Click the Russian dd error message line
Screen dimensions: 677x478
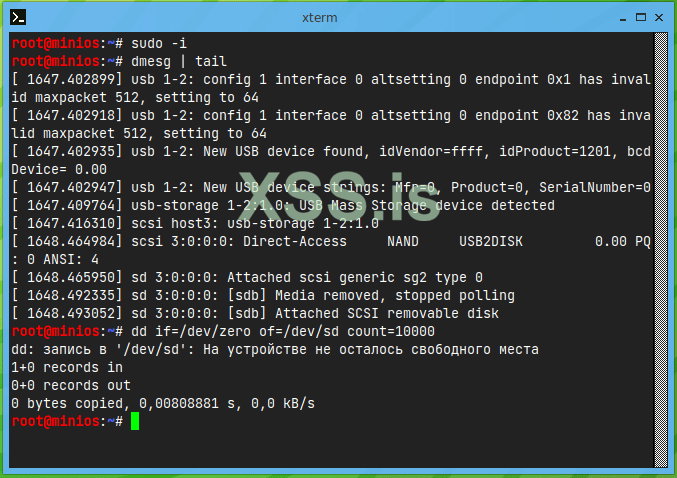tap(275, 349)
